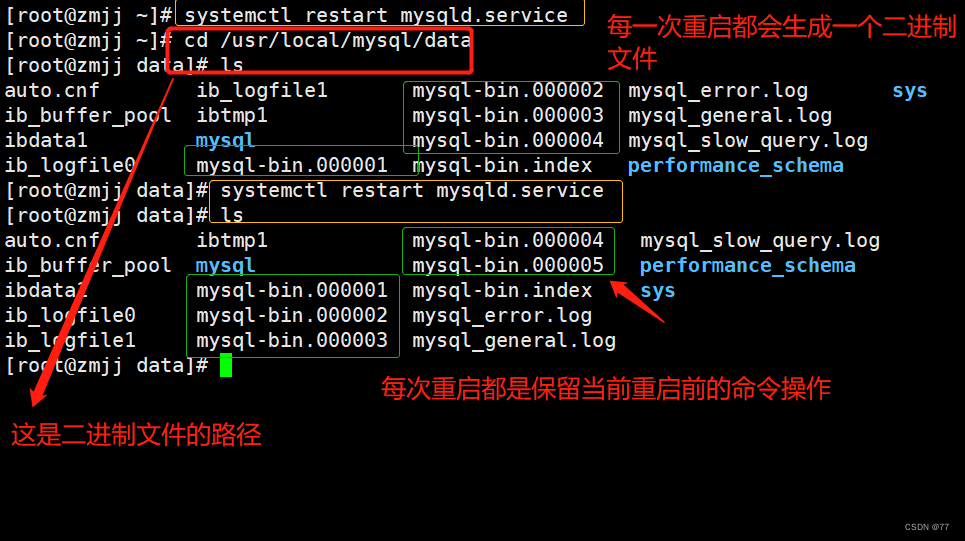This screenshot has height=541, width=965.
Task: Click the green terminal cursor block
Action: [226, 365]
